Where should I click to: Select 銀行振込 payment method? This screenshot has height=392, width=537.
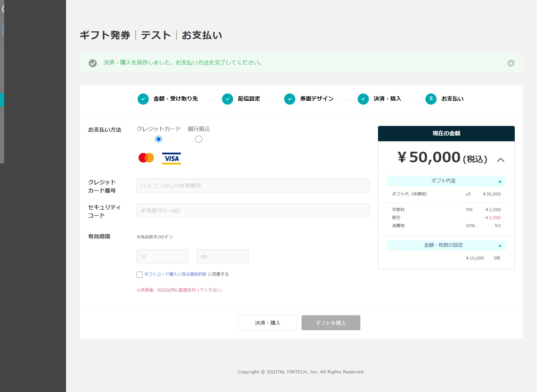point(199,139)
